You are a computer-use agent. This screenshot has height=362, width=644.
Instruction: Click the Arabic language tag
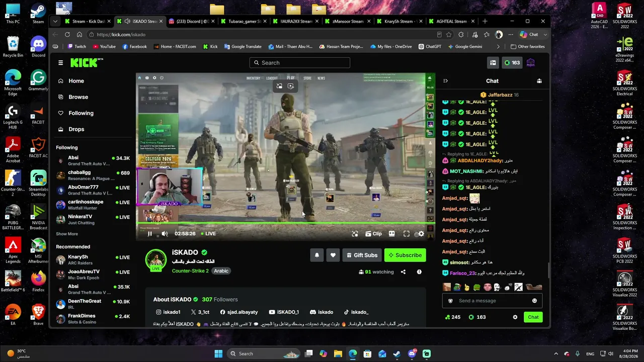pyautogui.click(x=221, y=271)
